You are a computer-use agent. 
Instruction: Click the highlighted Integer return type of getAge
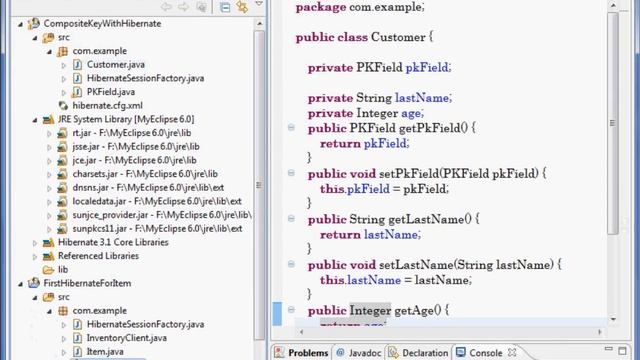[370, 311]
